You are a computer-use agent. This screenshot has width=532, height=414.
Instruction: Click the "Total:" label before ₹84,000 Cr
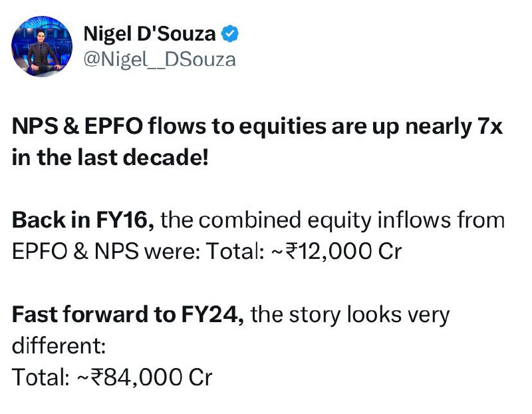(39, 377)
